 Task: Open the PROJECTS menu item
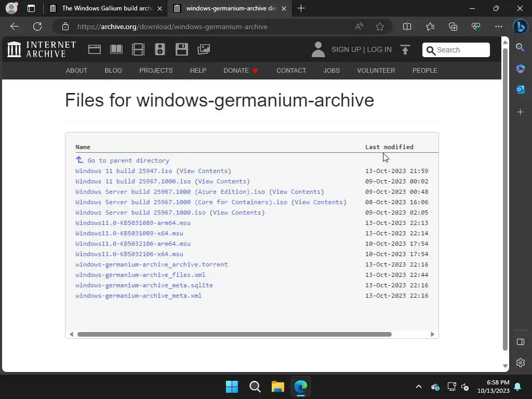(156, 70)
